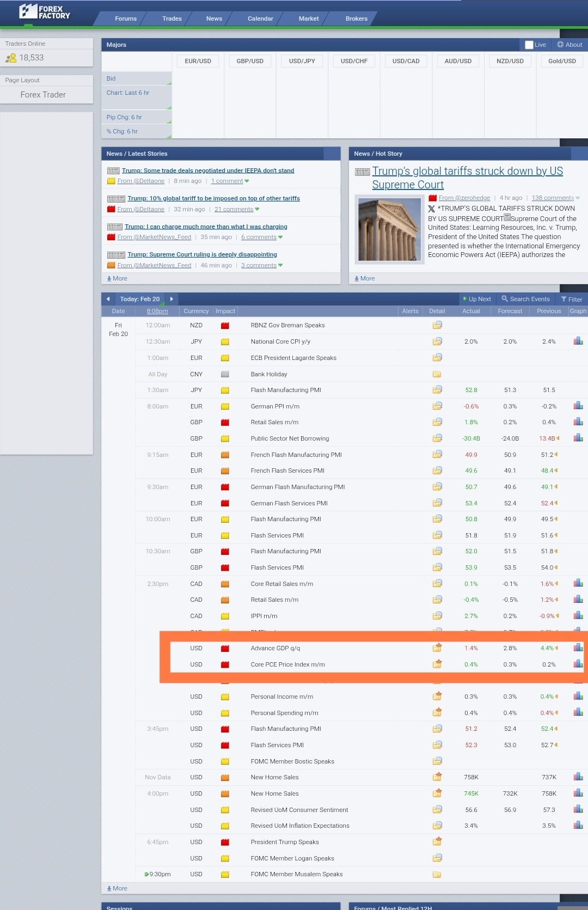Select the Gold/USD pair button
This screenshot has height=910, width=588.
(562, 61)
